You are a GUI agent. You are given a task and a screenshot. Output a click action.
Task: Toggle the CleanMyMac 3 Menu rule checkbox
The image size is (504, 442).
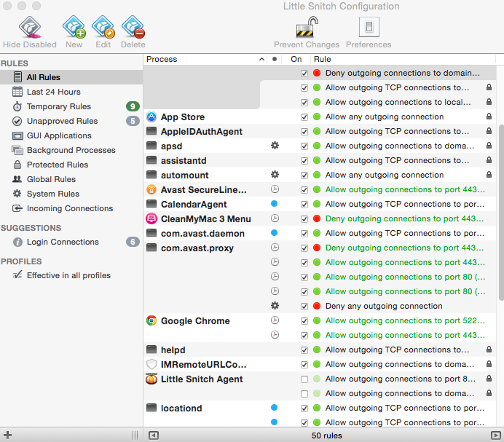(304, 219)
